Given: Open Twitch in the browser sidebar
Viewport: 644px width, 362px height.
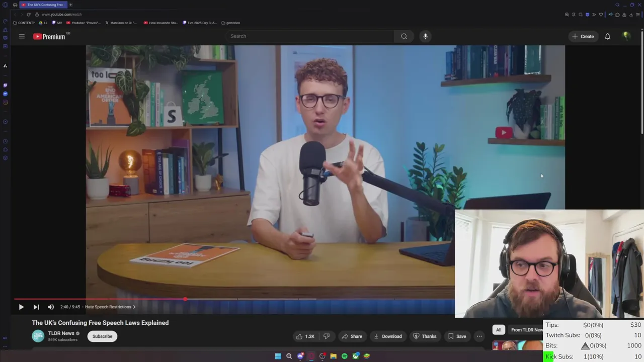Looking at the screenshot, I should [5, 85].
